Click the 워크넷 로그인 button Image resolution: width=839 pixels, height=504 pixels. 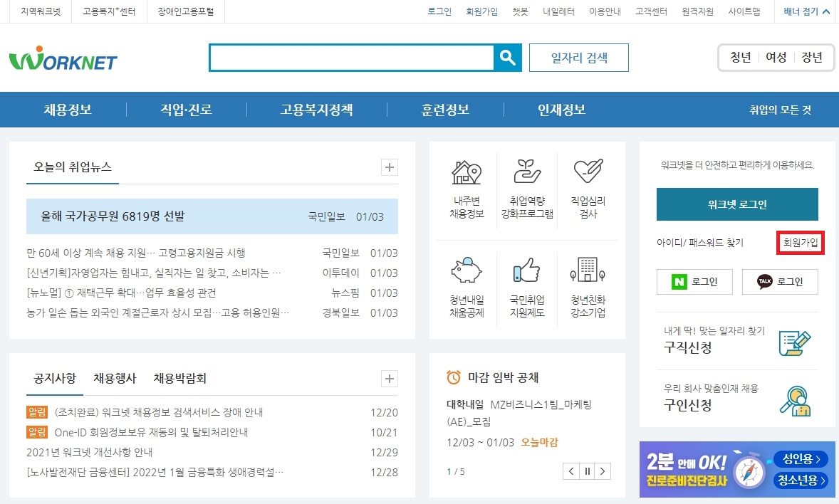tap(737, 204)
